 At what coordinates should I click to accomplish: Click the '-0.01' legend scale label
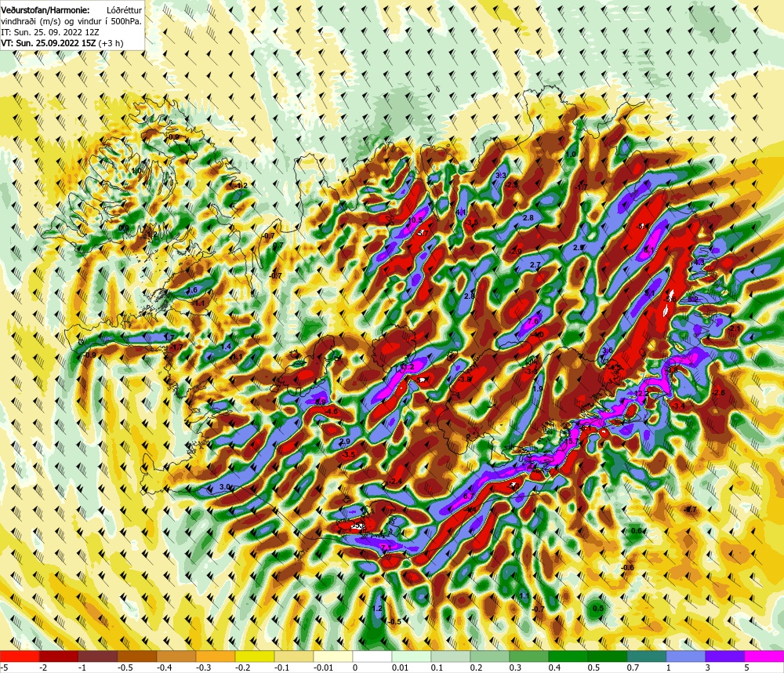(x=324, y=668)
